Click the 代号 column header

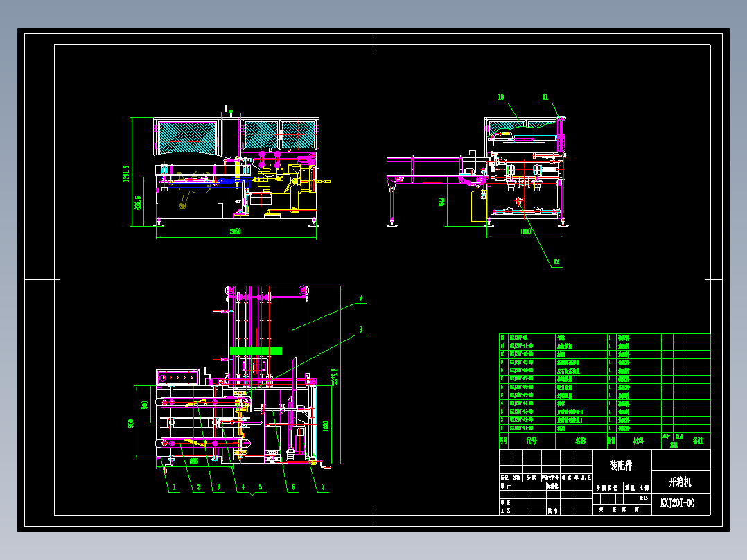pos(531,441)
